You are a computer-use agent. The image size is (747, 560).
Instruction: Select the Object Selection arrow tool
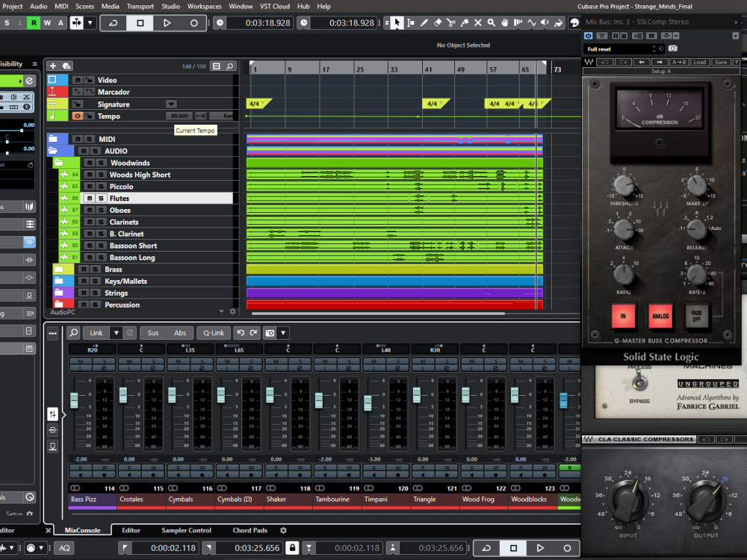coord(397,22)
